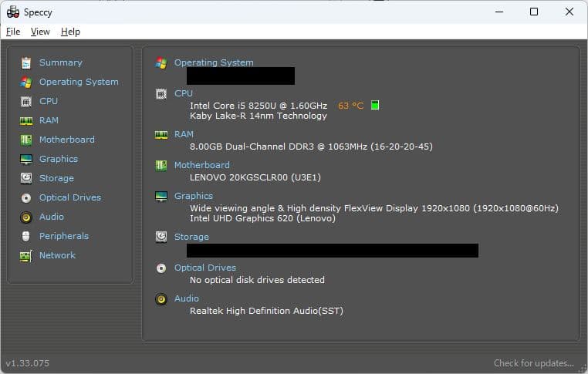Open the Help menu
This screenshot has height=374, width=588.
[70, 32]
